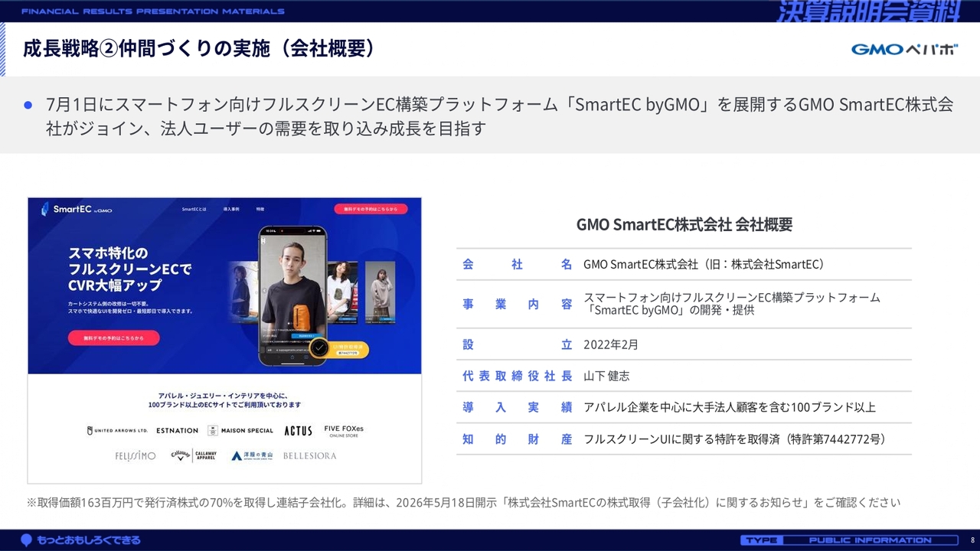Click the value 2022年2月

point(611,344)
